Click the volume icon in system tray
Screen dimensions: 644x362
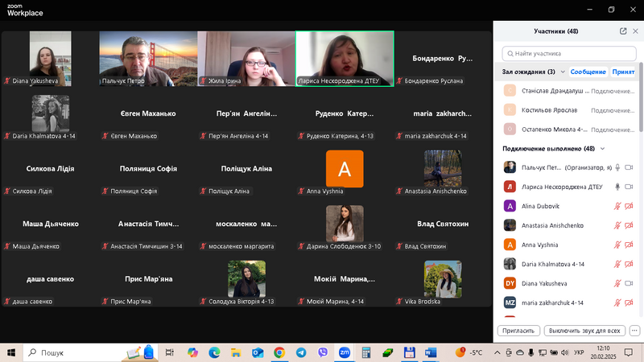pyautogui.click(x=565, y=352)
